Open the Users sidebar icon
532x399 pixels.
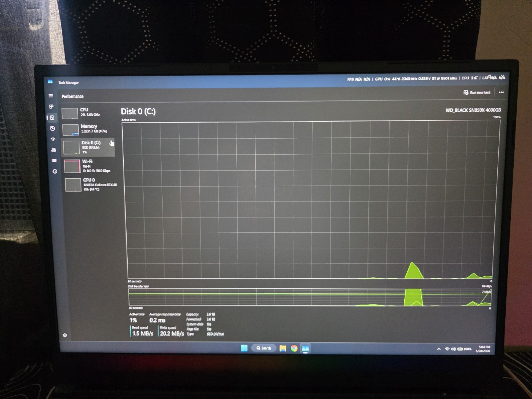click(x=54, y=150)
